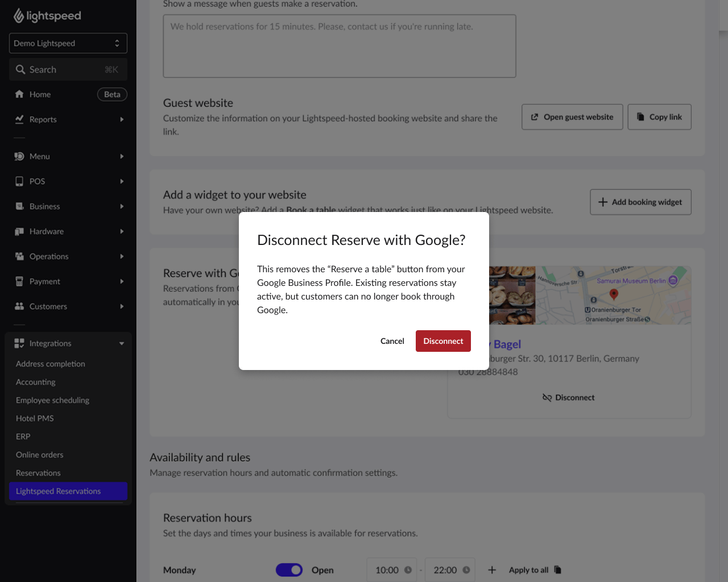Select Lightspeed Reservations in sidebar
728x582 pixels.
[x=68, y=491]
